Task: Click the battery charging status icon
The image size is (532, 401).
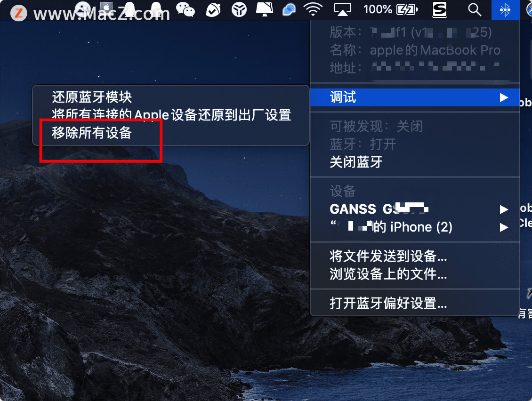Action: pos(407,9)
